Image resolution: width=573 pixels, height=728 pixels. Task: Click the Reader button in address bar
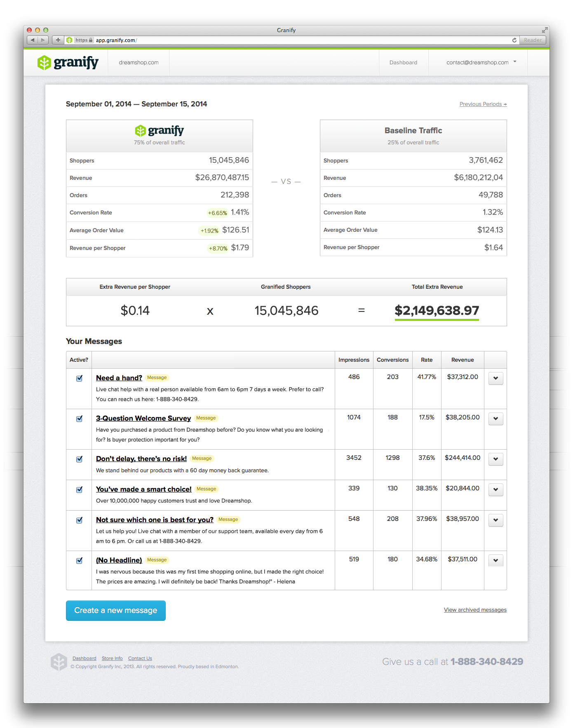click(x=533, y=40)
